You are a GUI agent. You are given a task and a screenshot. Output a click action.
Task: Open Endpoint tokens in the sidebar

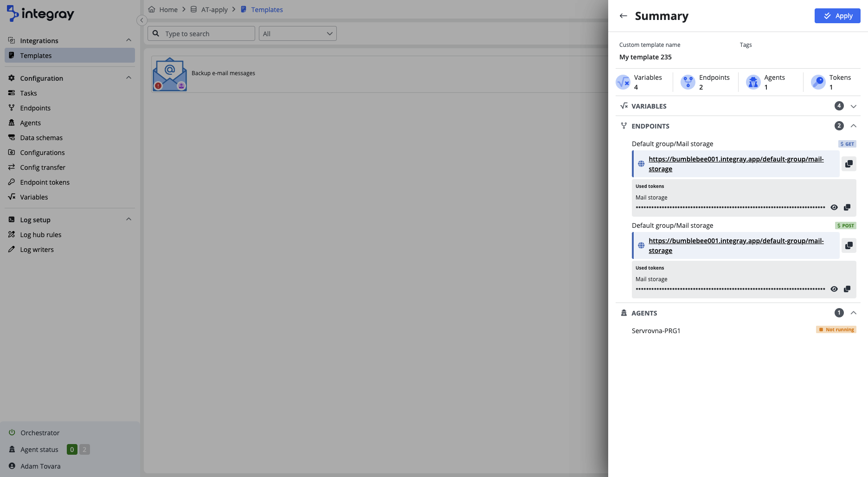(45, 182)
